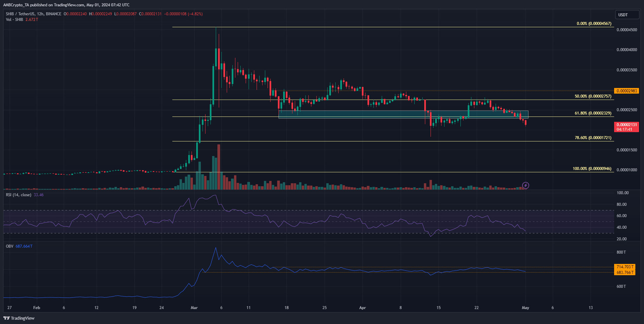Viewport: 644px width, 324px height.
Task: Click the OBV 683.766T axis label
Action: pos(625,273)
